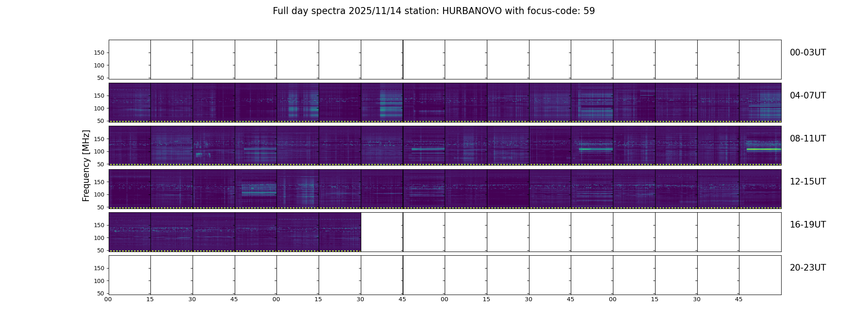Click the 50 tick label of the 12-15UT row
This screenshot has height=331, width=868.
coord(101,207)
